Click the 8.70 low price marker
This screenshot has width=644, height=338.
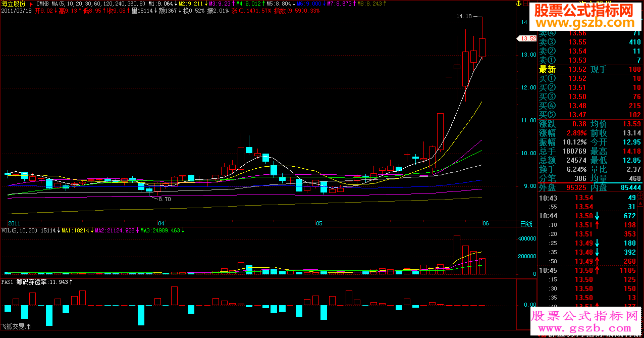click(165, 200)
